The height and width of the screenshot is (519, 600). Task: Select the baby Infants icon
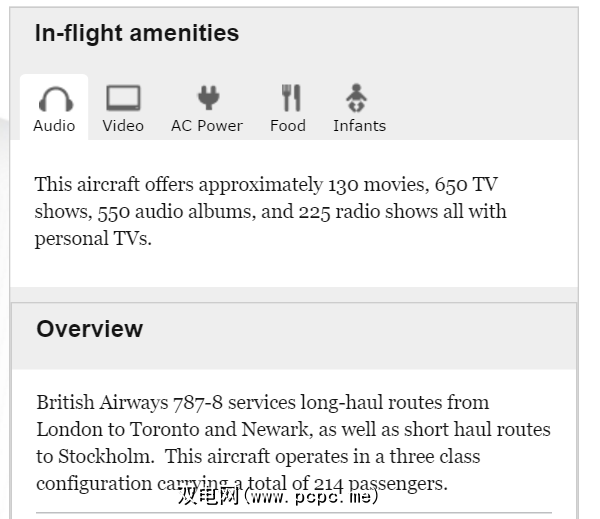coord(357,98)
